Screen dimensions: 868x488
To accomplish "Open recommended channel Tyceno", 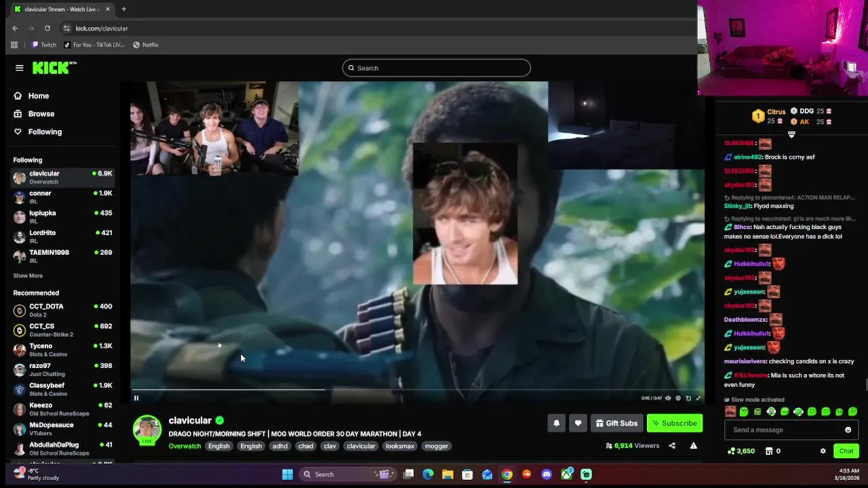I will coord(62,350).
